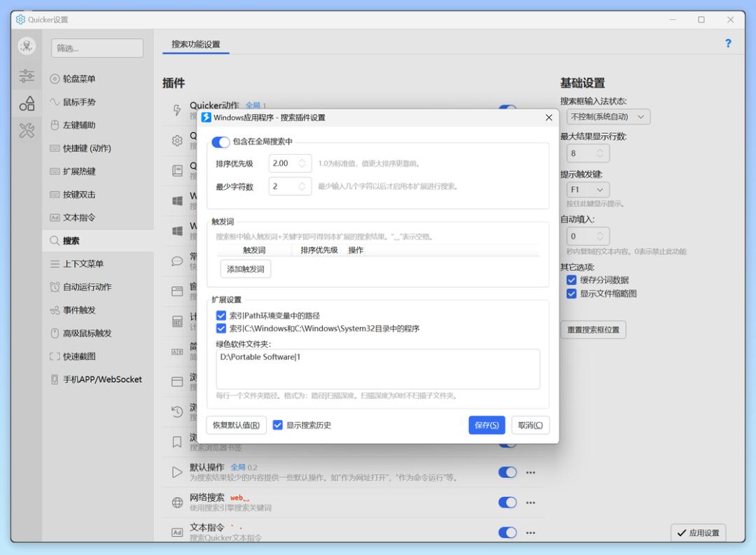This screenshot has height=555, width=756.
Task: Adjust 最大结果显示行数 spinner arrows
Action: click(600, 153)
